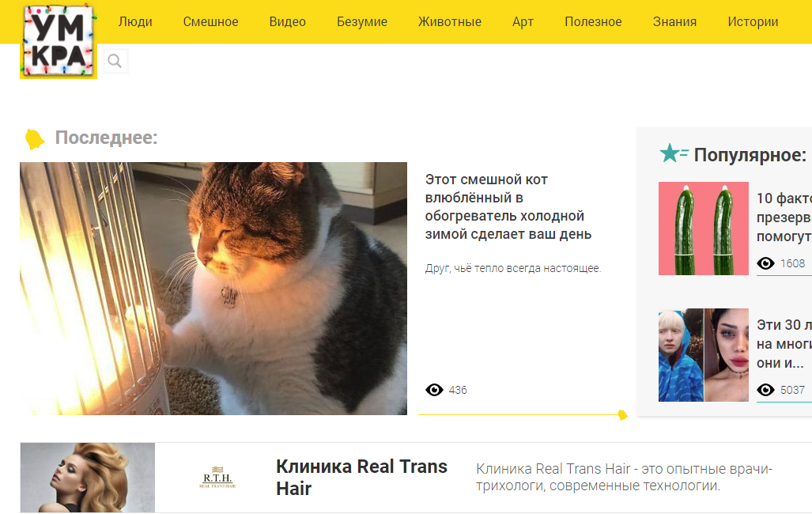Click the УМКРА site logo

tap(59, 41)
